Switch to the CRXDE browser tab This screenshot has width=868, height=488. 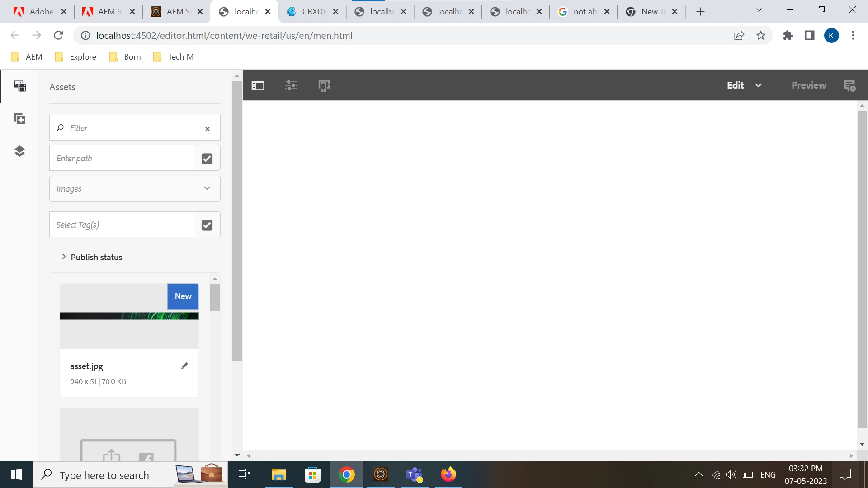click(x=312, y=12)
